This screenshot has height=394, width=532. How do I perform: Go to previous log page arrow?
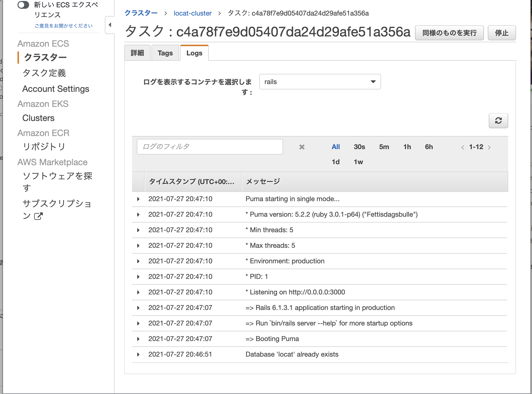click(x=463, y=147)
